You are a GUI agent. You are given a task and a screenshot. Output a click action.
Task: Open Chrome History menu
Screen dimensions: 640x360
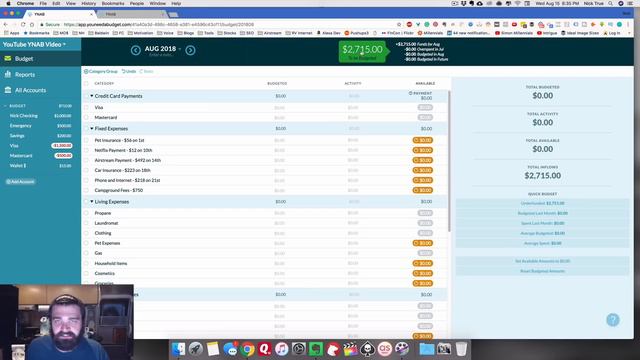(x=88, y=3)
